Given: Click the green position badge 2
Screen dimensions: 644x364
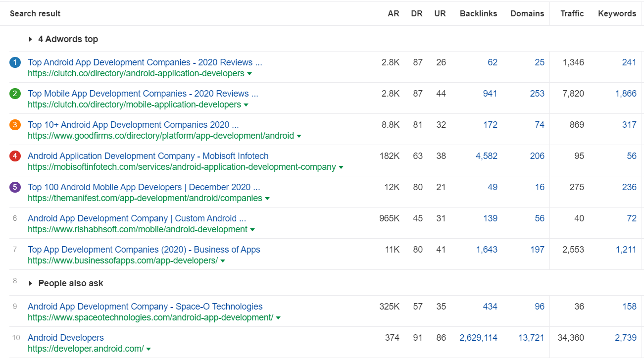Looking at the screenshot, I should pos(14,94).
